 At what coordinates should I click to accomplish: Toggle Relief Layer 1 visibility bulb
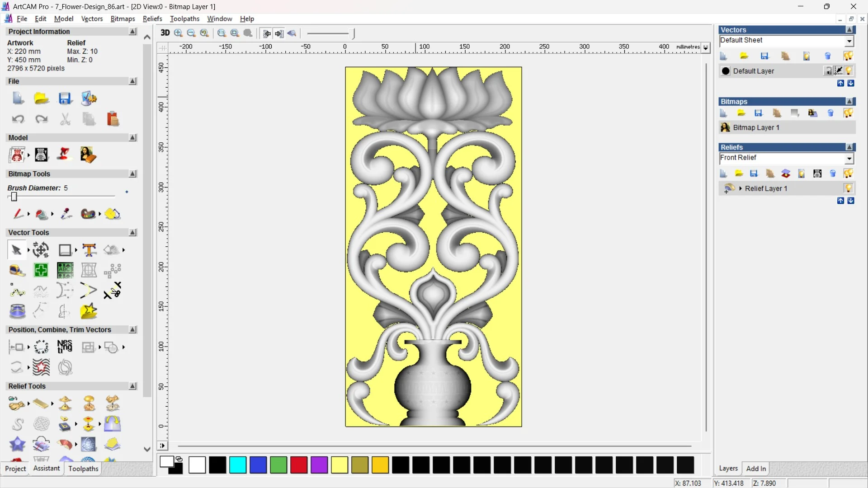point(849,188)
